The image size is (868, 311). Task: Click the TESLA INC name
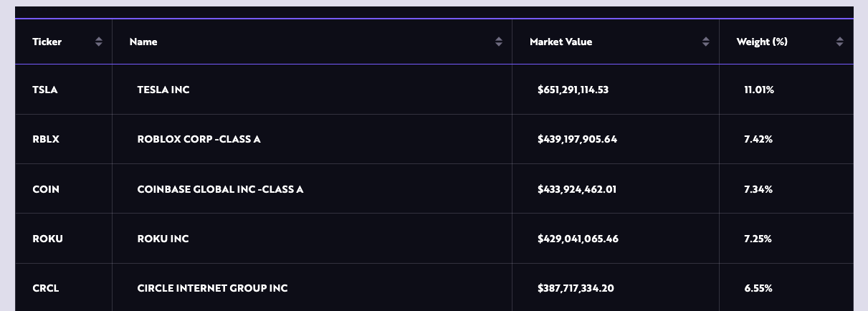click(163, 90)
